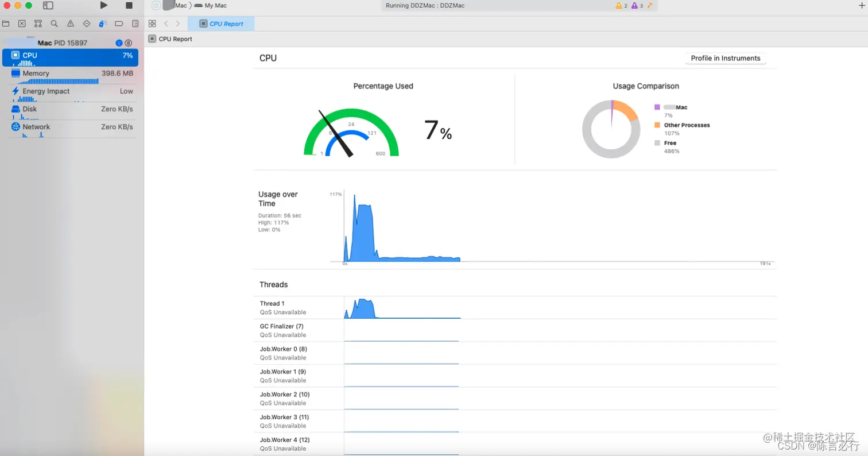The height and width of the screenshot is (456, 868).
Task: Click the Job.Worker 0 (8) thread row
Action: [x=515, y=353]
